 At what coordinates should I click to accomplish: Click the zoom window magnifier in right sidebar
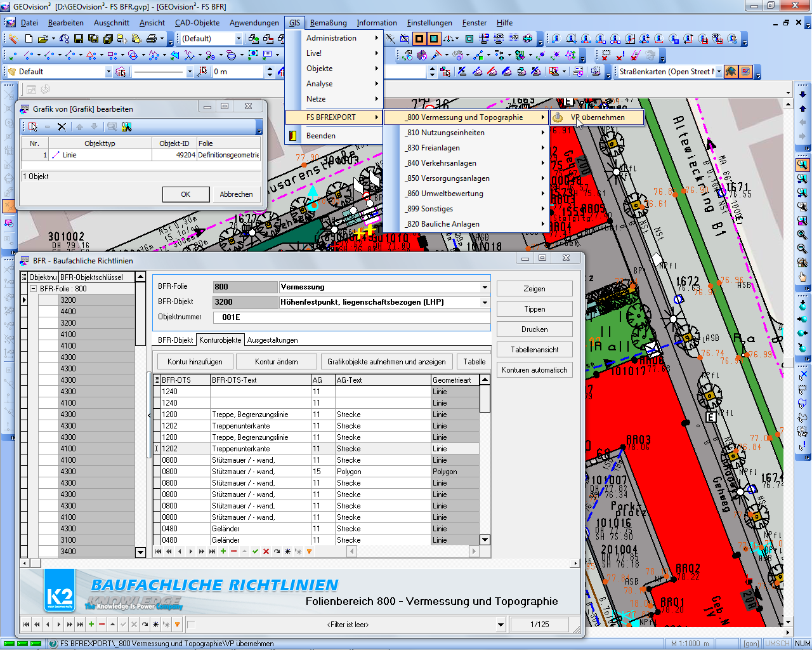pyautogui.click(x=802, y=164)
